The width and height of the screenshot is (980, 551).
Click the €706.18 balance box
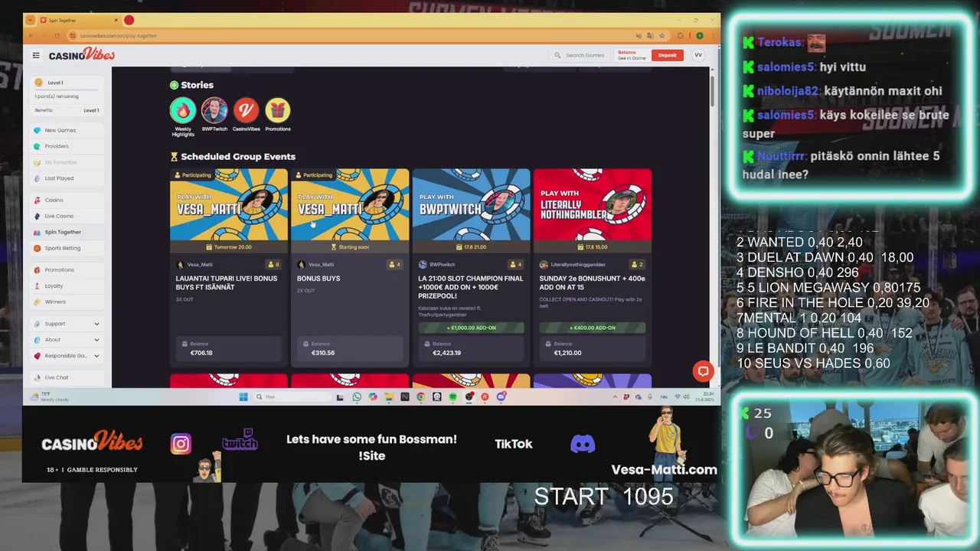[229, 348]
